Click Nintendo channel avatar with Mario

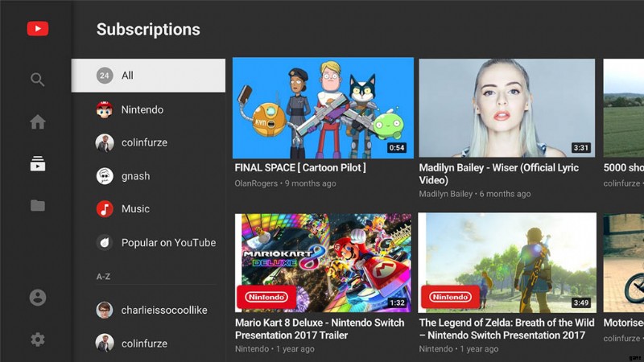click(105, 109)
